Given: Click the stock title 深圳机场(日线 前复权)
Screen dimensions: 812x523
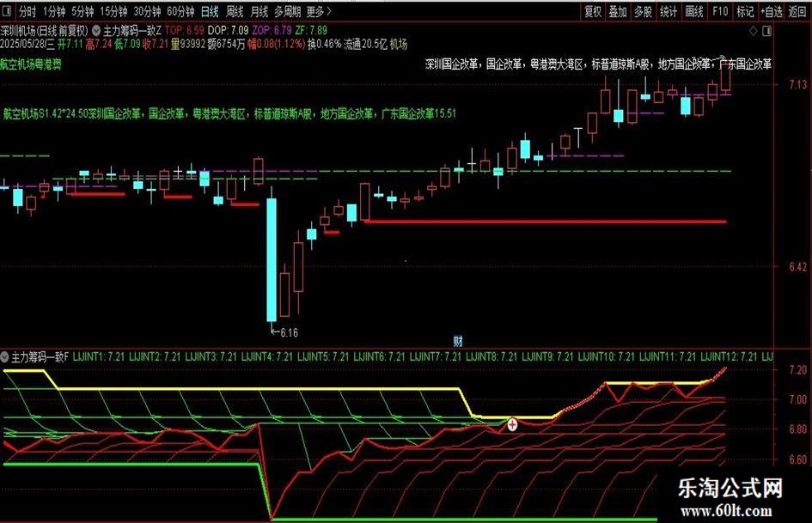Looking at the screenshot, I should click(45, 31).
